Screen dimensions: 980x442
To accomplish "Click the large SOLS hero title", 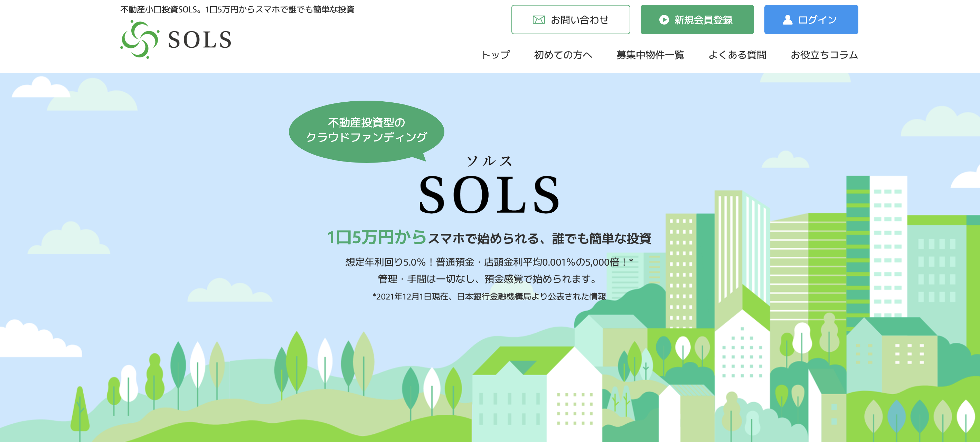I will point(489,194).
